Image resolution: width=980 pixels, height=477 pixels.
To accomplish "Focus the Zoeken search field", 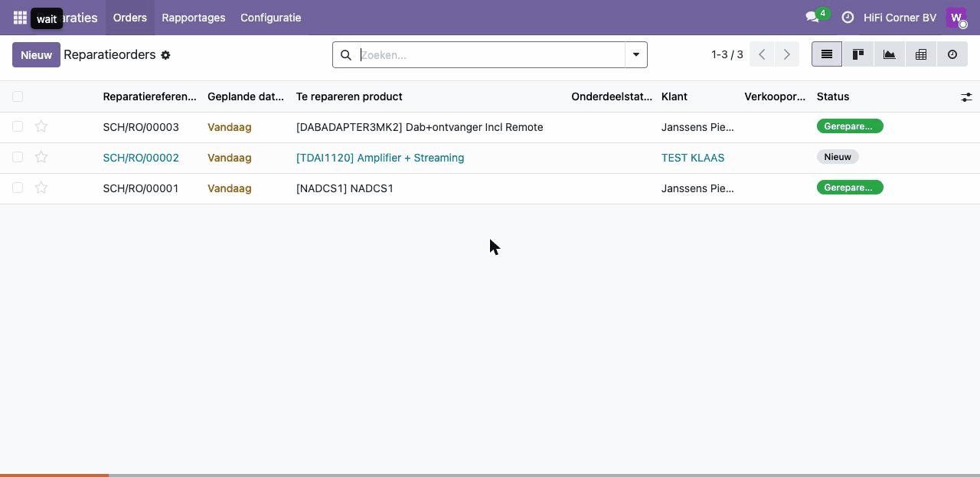I will coord(492,54).
